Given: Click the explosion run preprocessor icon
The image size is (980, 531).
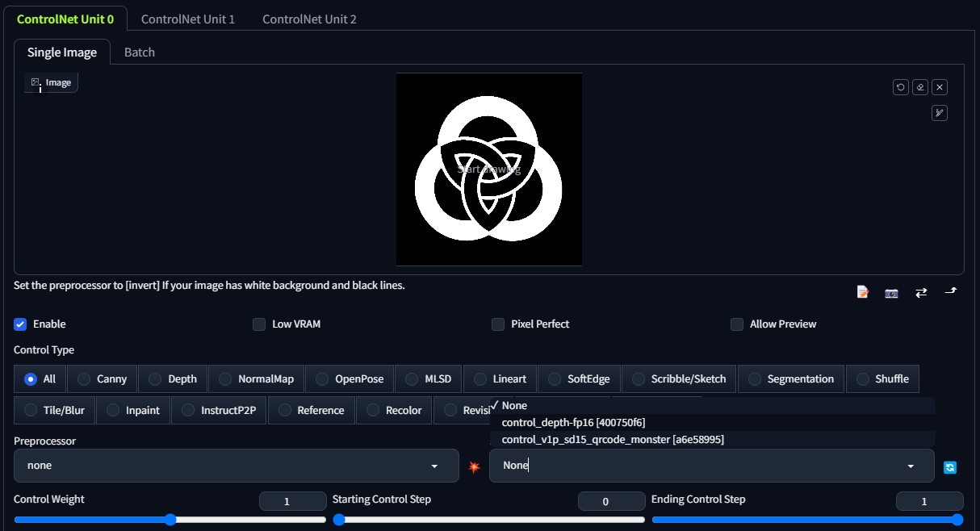Looking at the screenshot, I should coord(474,466).
